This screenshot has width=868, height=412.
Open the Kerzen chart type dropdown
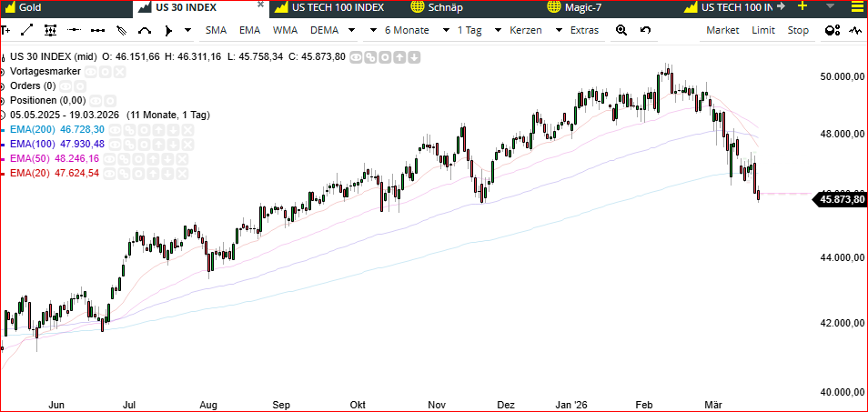[532, 30]
